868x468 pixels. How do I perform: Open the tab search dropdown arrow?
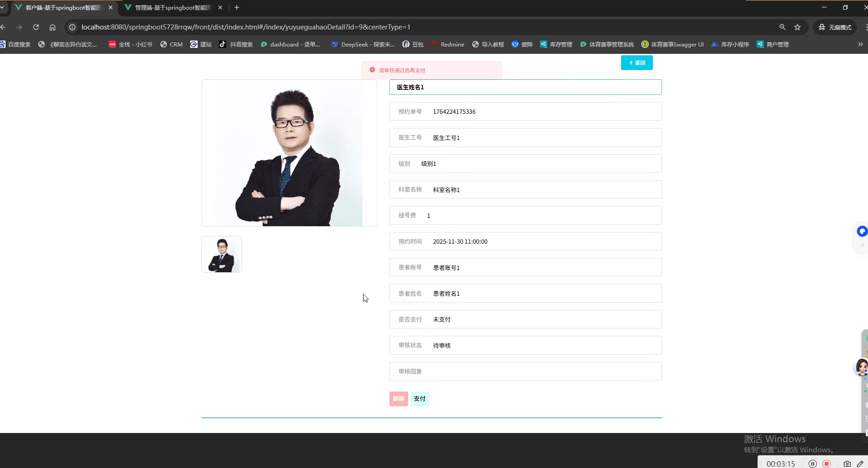[x=2, y=7]
